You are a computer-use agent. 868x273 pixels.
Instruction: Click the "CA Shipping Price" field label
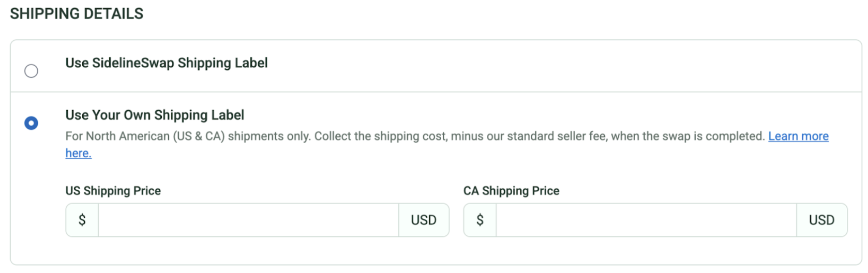511,191
